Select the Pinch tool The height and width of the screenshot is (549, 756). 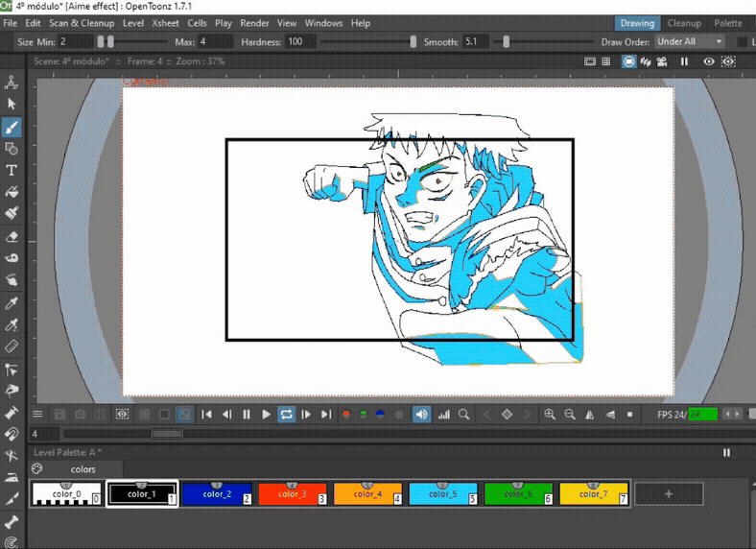12,391
